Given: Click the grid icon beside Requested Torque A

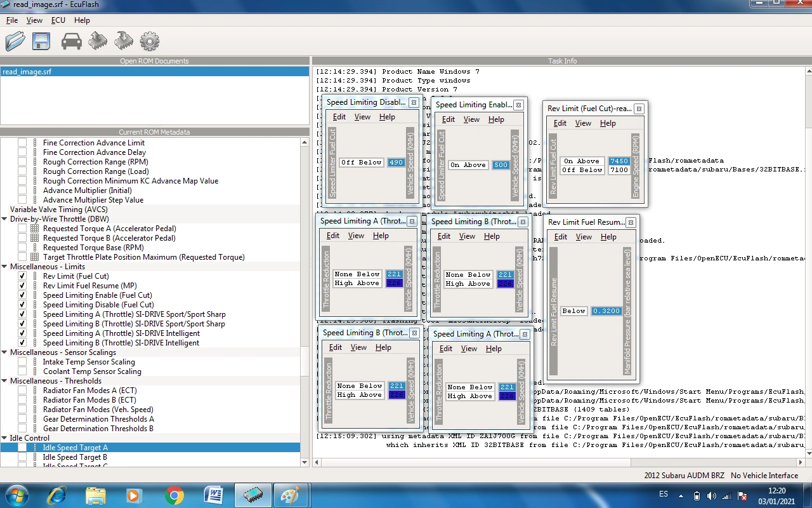Looking at the screenshot, I should (x=35, y=229).
